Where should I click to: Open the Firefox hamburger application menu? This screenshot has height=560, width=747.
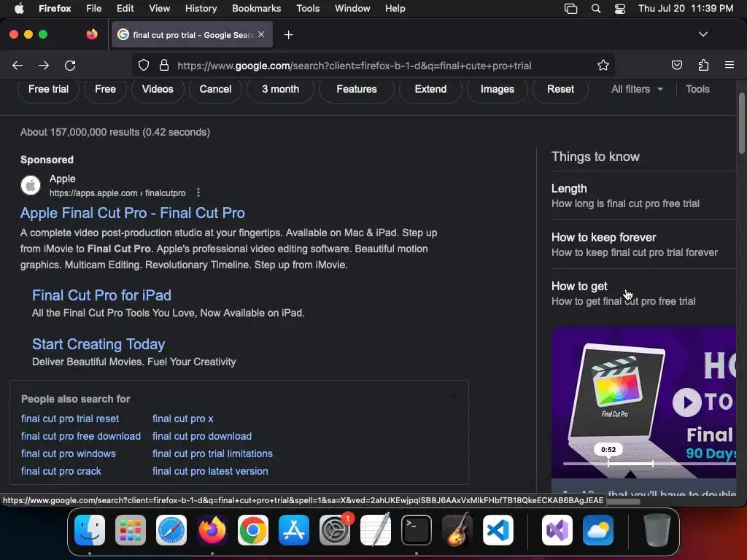click(729, 65)
